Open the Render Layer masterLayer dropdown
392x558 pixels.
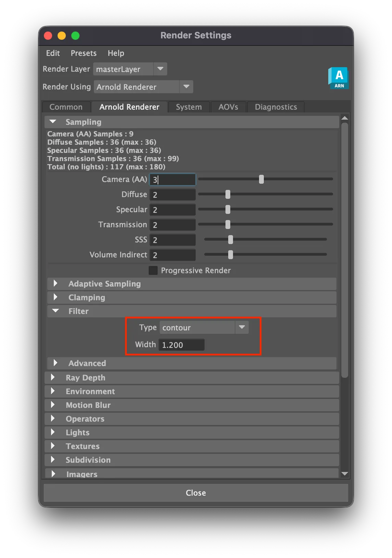(x=130, y=69)
